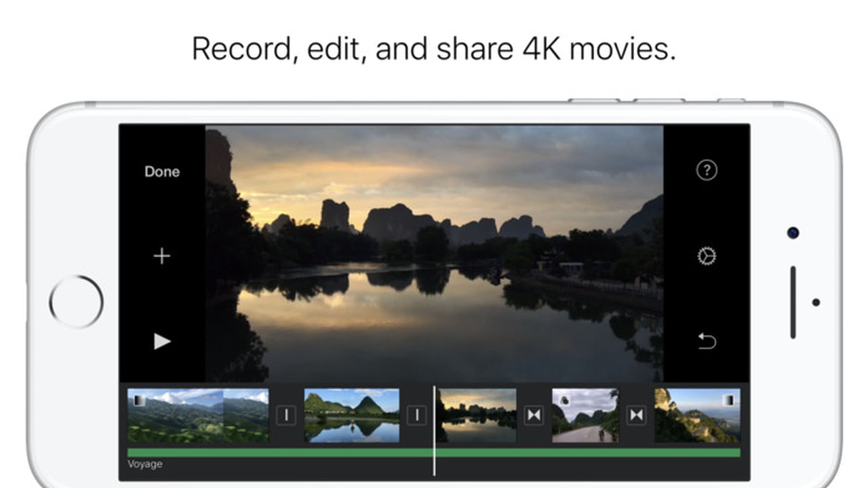Viewport: 868px width, 488px height.
Task: Select the mountain lake reflection clip
Action: tap(351, 415)
